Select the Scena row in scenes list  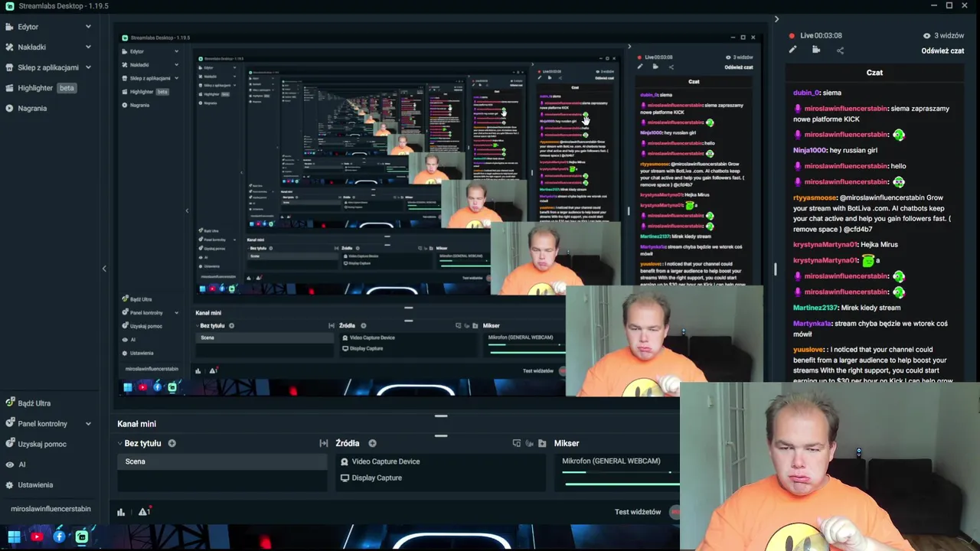[x=222, y=461]
